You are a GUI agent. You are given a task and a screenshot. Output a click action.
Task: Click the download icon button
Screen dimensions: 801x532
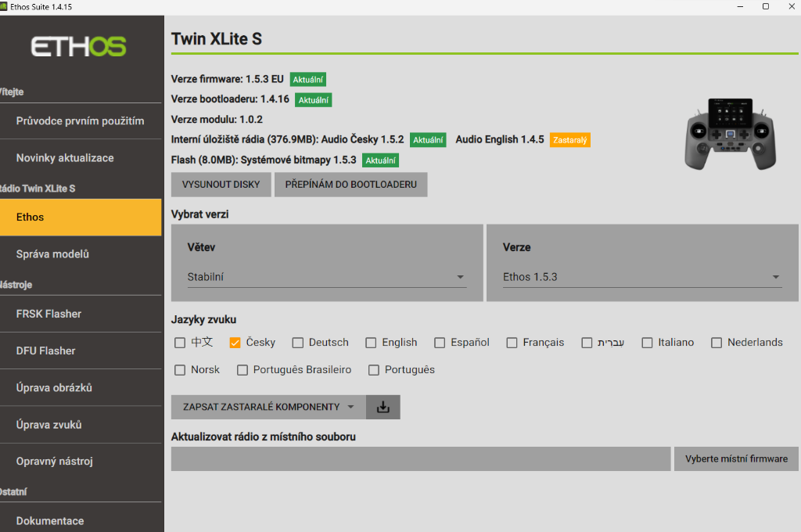(x=383, y=407)
